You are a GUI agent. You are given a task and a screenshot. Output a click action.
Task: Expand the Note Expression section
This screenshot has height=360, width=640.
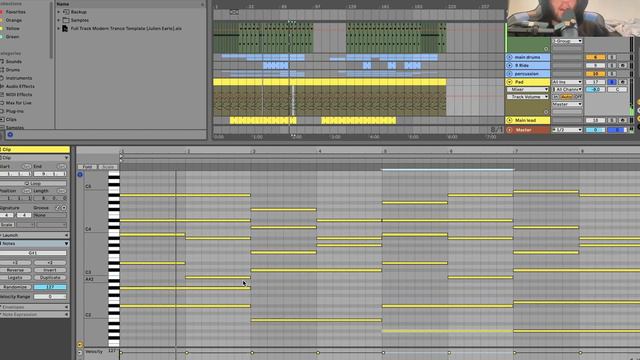(66, 315)
